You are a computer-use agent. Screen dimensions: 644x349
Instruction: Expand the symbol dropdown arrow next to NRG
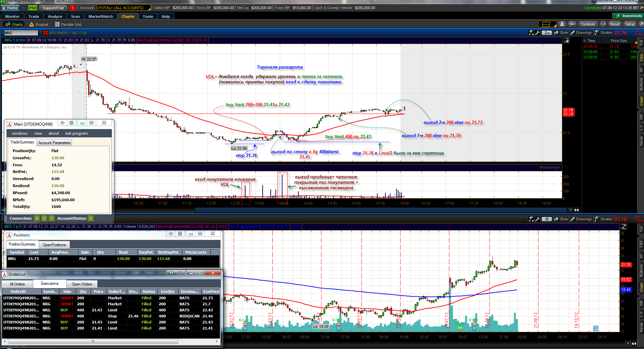[x=41, y=33]
